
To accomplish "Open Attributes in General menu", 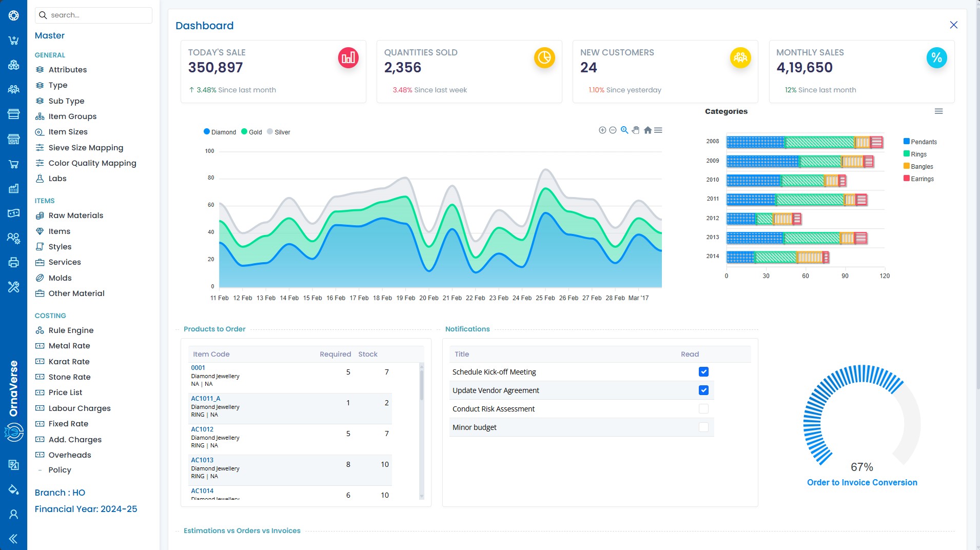I will coord(68,70).
